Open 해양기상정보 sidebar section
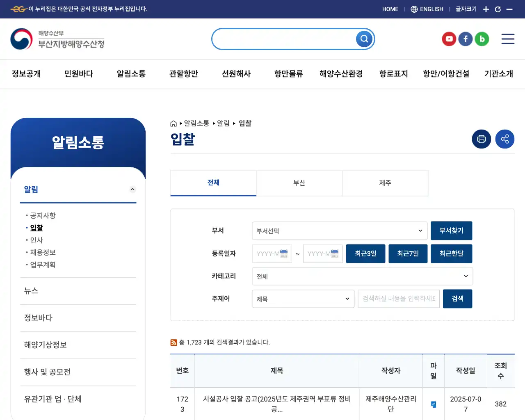 [x=78, y=345]
